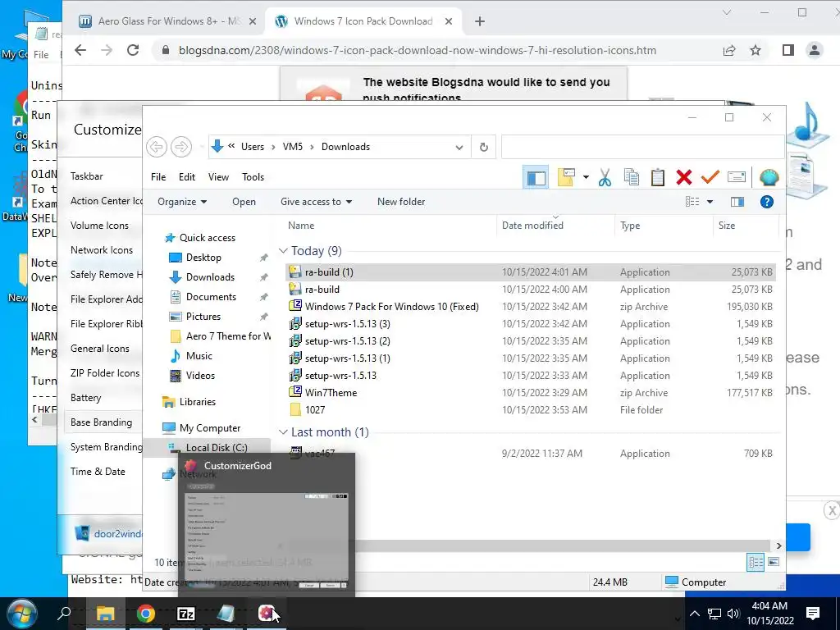840x630 pixels.
Task: Toggle the preview pane icon
Action: coord(737,202)
